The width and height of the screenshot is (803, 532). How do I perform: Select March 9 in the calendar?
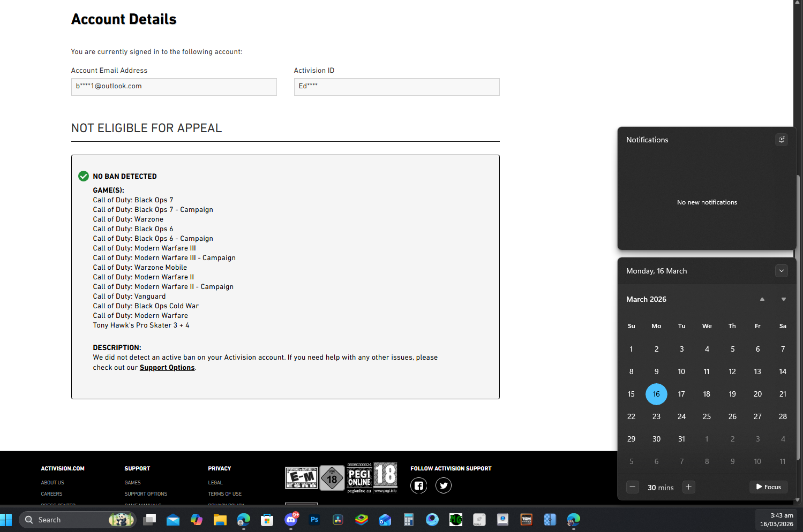656,371
